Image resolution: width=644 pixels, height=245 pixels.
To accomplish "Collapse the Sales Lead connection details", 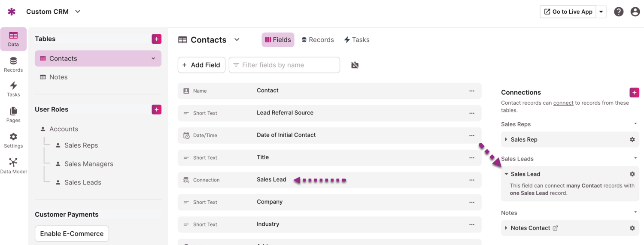I will [506, 174].
